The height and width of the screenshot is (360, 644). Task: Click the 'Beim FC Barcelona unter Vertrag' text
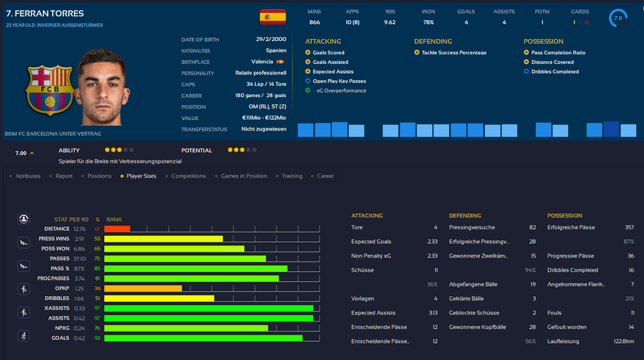coord(52,134)
